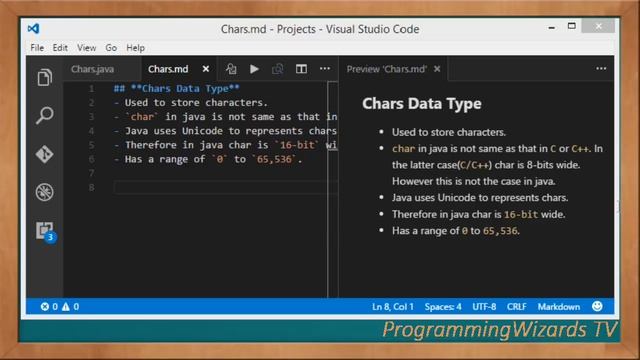Open the Extensions view with badge 3
The width and height of the screenshot is (640, 360).
tap(45, 231)
